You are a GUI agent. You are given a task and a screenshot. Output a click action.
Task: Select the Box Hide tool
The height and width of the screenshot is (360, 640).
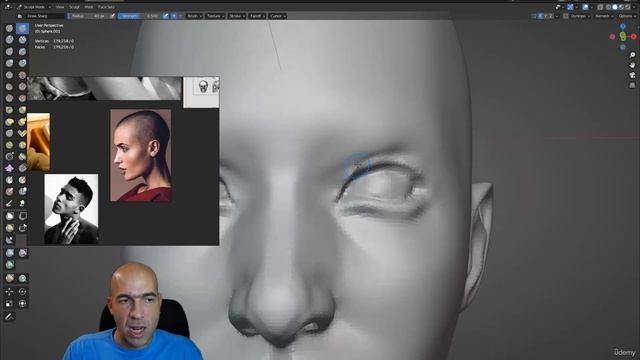click(22, 216)
